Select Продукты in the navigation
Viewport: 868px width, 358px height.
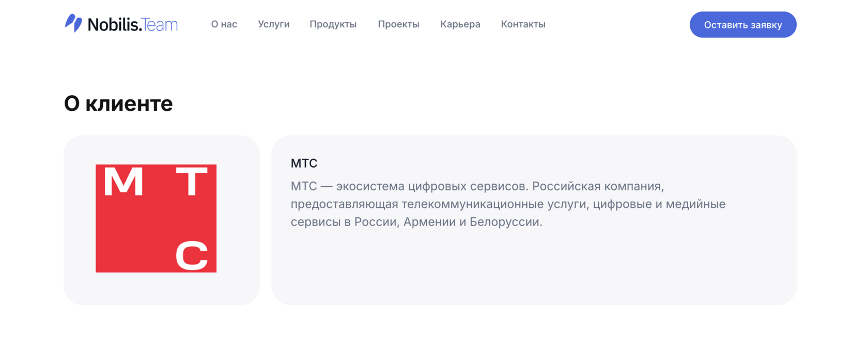click(333, 24)
